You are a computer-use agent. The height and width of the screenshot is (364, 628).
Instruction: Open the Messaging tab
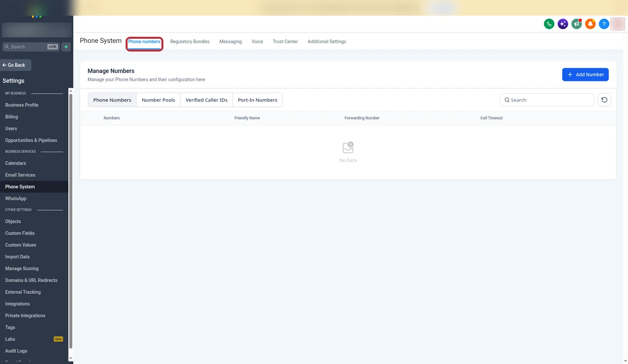click(x=231, y=42)
